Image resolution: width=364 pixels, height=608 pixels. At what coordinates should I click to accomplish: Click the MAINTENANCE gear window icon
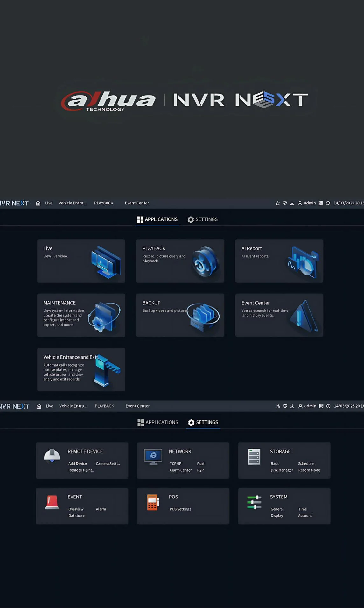click(x=104, y=317)
